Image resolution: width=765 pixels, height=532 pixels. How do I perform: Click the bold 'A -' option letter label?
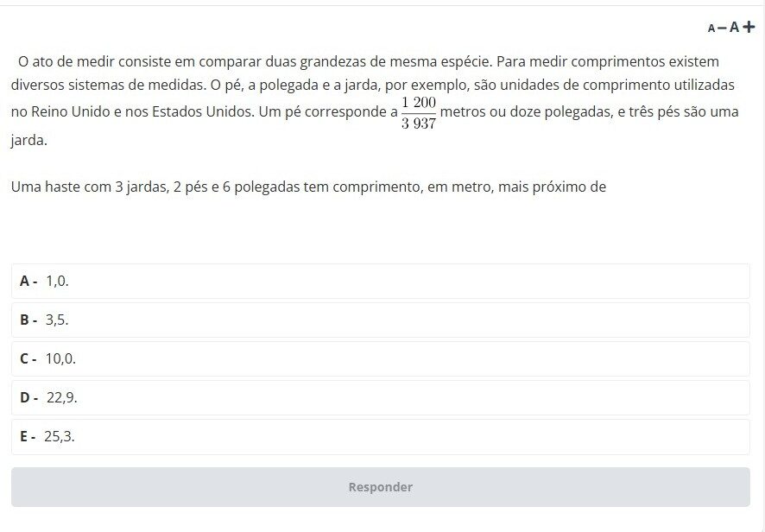tap(28, 281)
